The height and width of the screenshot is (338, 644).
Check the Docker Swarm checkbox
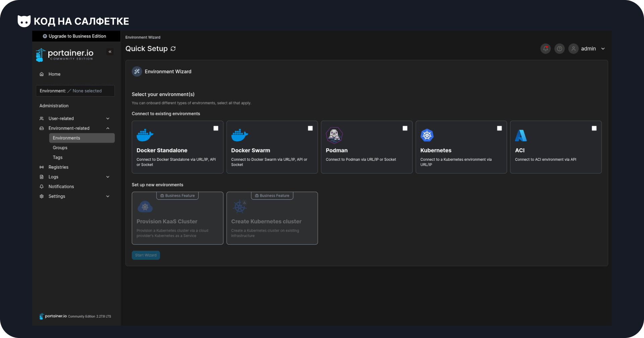[310, 128]
